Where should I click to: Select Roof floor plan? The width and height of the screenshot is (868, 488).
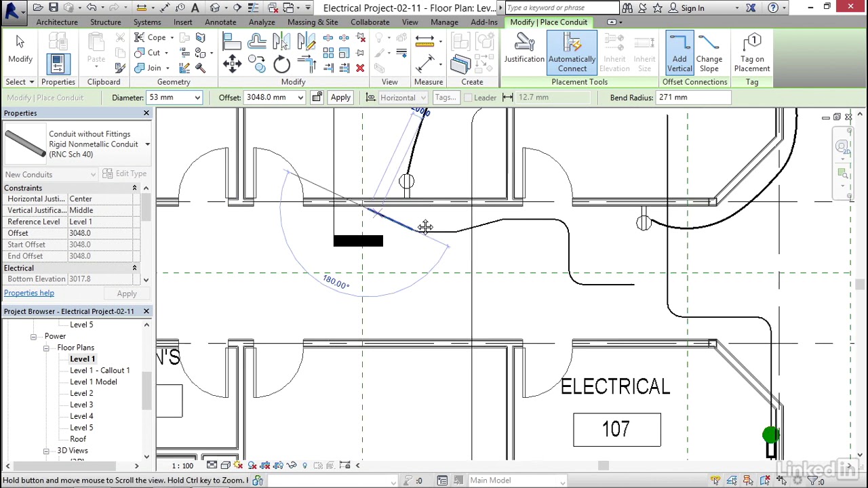78,439
